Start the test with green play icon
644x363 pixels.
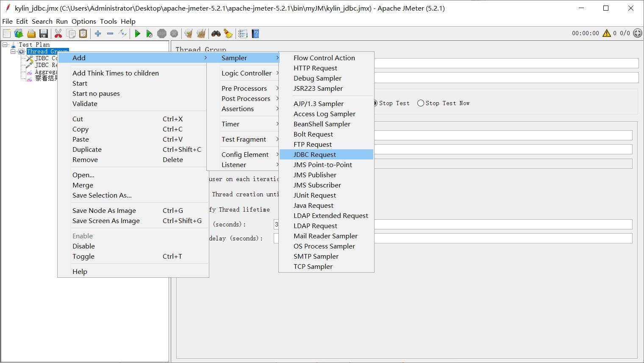coord(137,34)
